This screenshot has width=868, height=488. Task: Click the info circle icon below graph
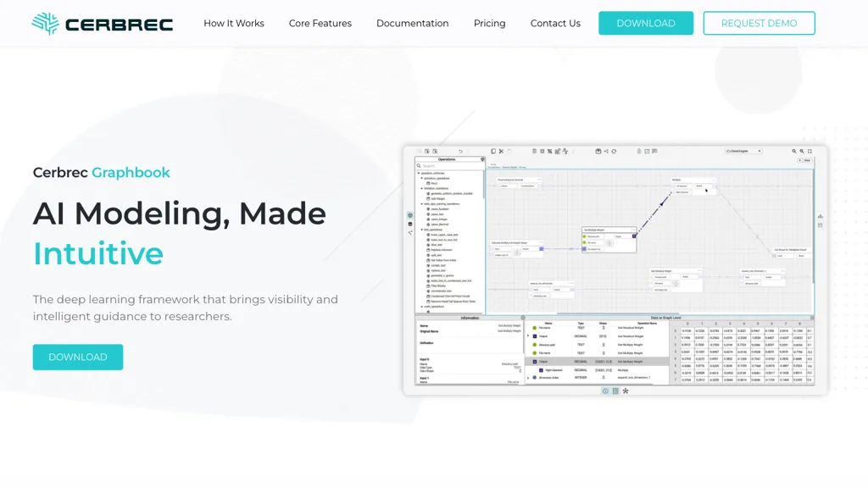(605, 391)
